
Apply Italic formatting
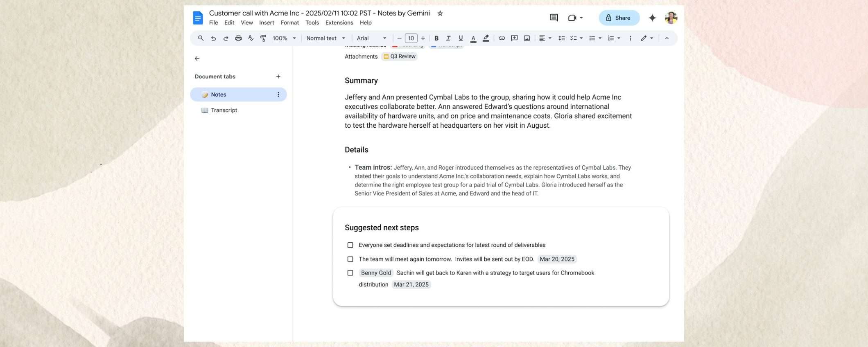click(x=448, y=38)
